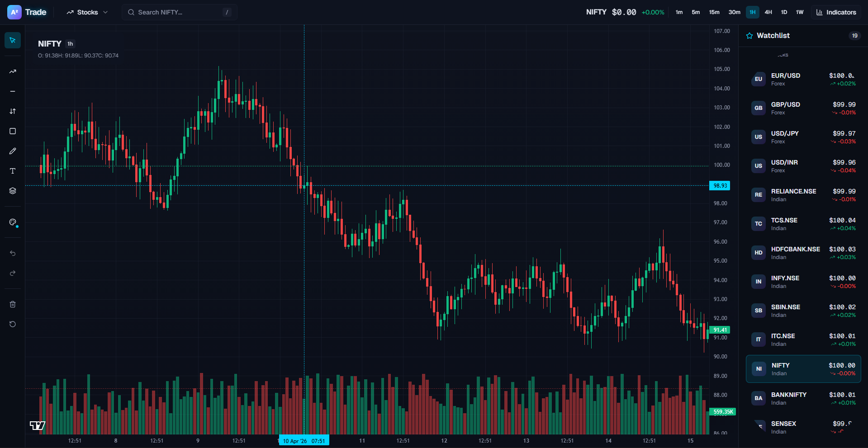Click the NIFTY 1h chart title
The height and width of the screenshot is (448, 868).
56,44
